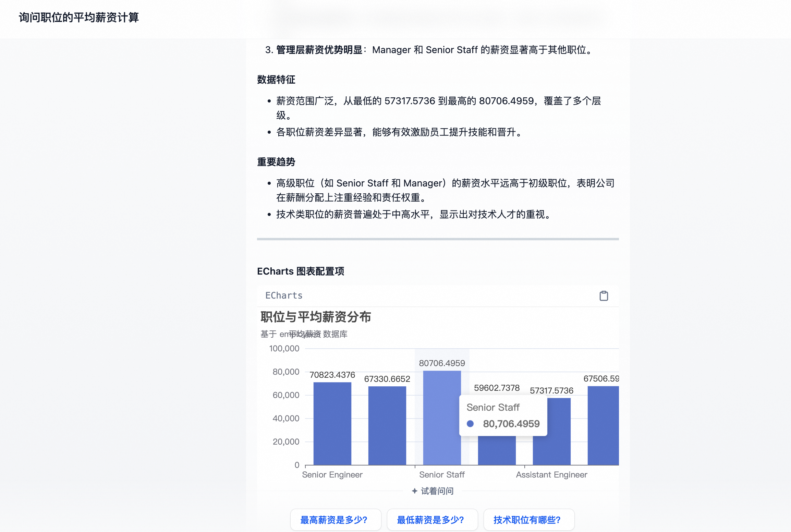The image size is (791, 532).
Task: Ask 最低薪资是多少? via suggestion button
Action: coord(432,520)
